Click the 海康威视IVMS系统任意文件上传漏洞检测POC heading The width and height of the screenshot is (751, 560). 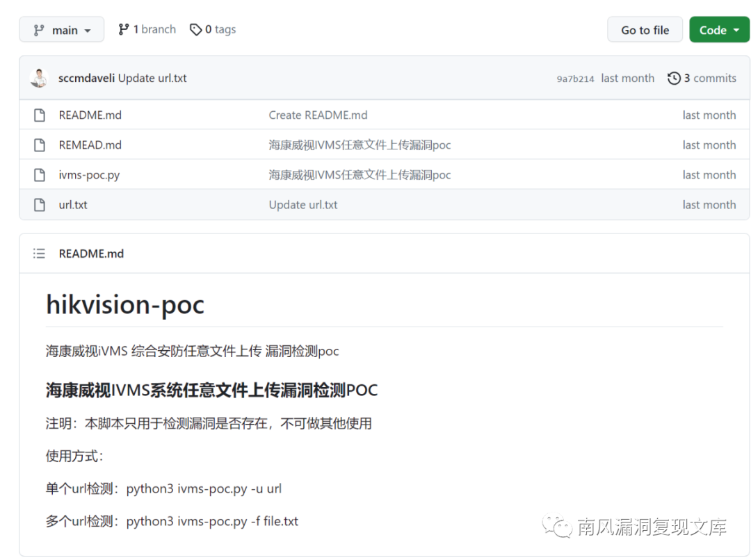[211, 390]
